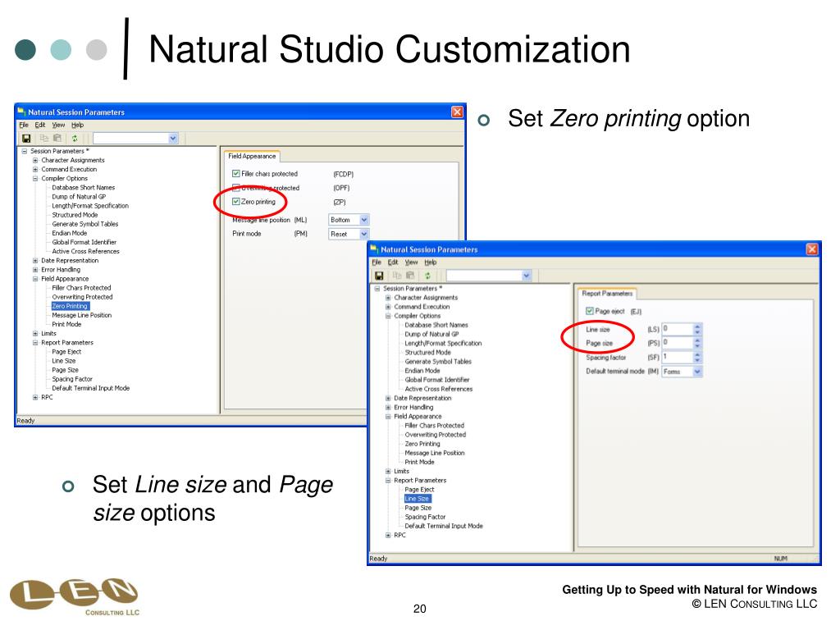Open Help menu in front window
The width and height of the screenshot is (840, 630).
[431, 262]
